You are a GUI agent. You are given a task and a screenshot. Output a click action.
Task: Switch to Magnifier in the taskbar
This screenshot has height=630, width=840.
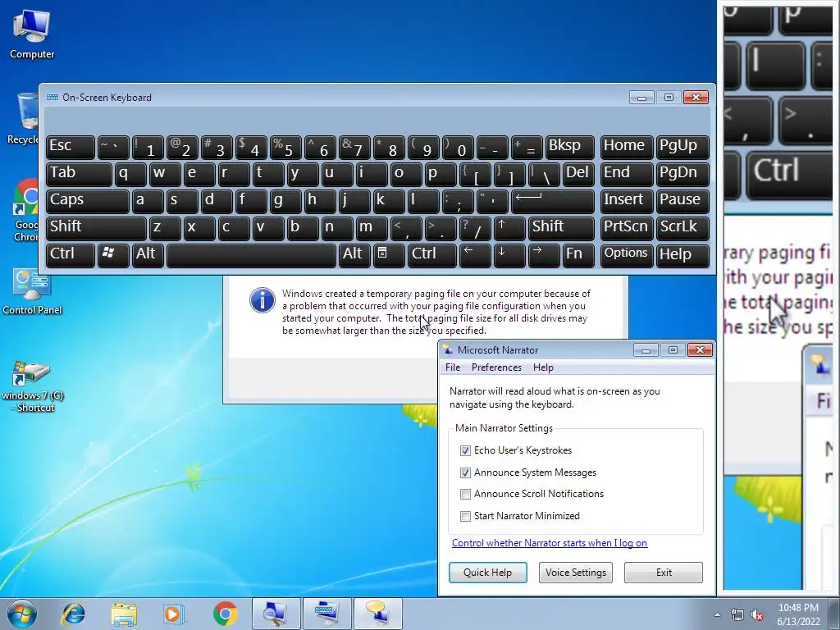pyautogui.click(x=276, y=614)
